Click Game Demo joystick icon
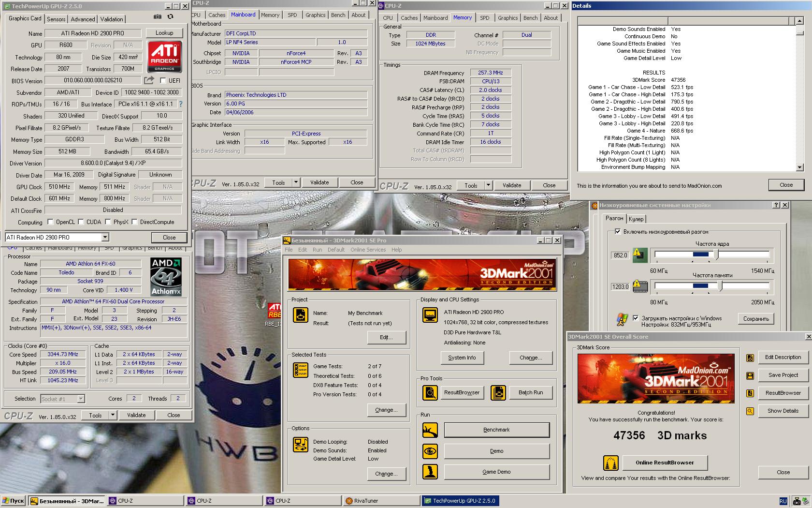 click(x=430, y=472)
